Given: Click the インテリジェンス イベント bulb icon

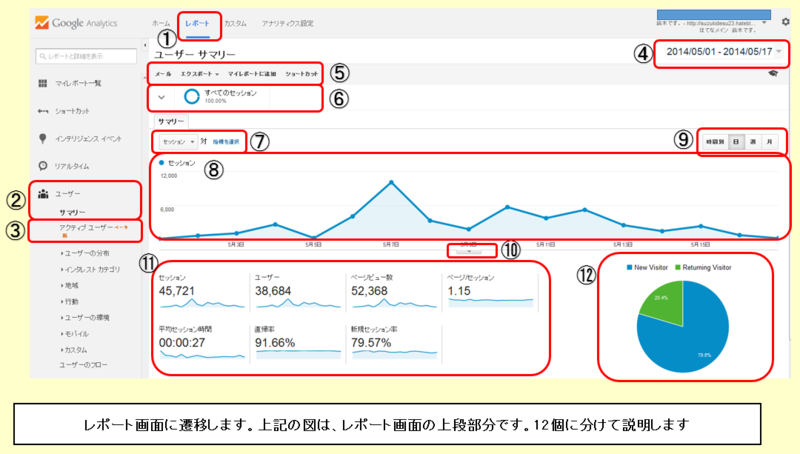Looking at the screenshot, I should 43,138.
